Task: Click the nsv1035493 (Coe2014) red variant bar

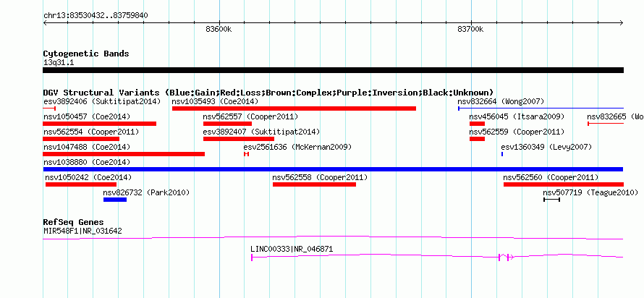Action: tap(294, 108)
